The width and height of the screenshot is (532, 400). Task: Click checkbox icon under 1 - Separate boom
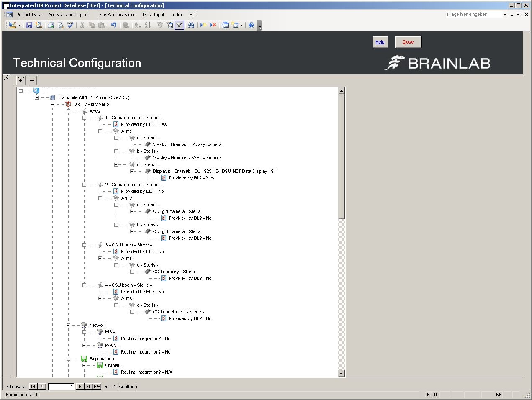click(116, 124)
